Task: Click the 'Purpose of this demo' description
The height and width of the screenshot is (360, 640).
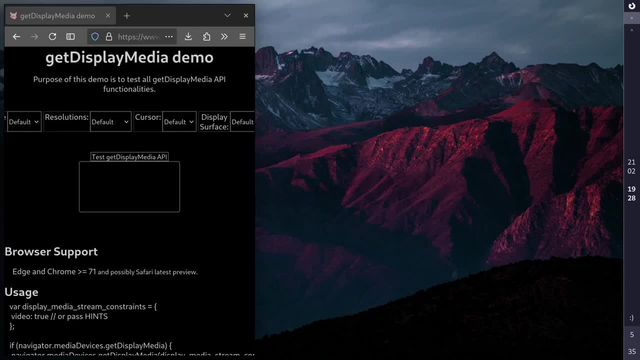Action: (x=129, y=84)
